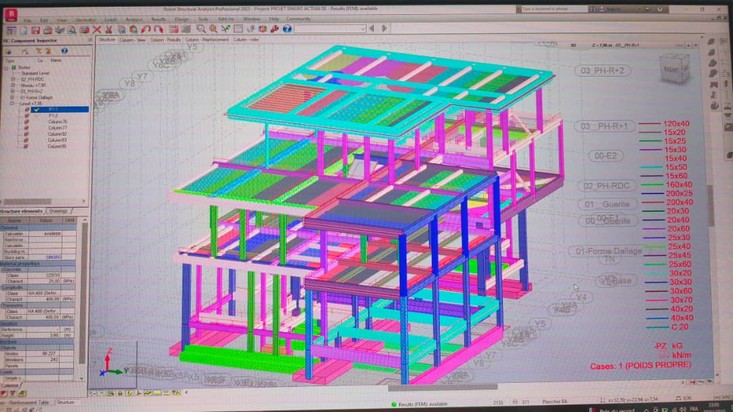Click the 3D view horizontal scrollbar
Image resolution: width=733 pixels, height=412 pixels.
[x=442, y=387]
